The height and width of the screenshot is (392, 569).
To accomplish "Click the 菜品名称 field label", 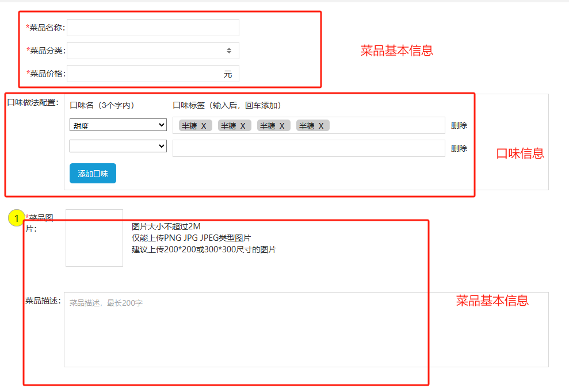I will click(x=47, y=28).
